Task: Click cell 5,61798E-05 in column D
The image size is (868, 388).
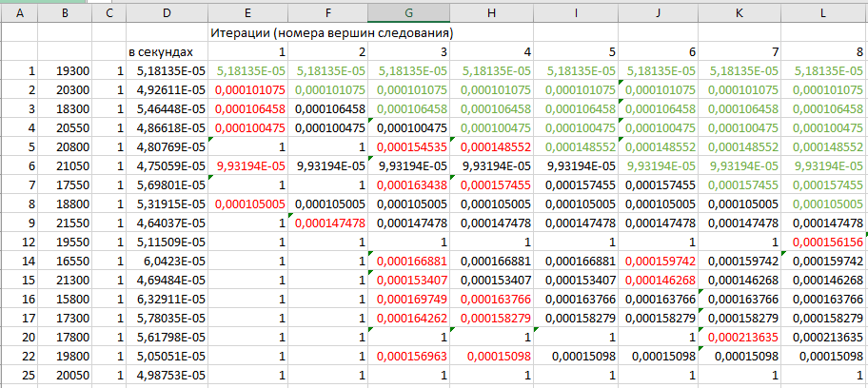Action: pyautogui.click(x=168, y=336)
